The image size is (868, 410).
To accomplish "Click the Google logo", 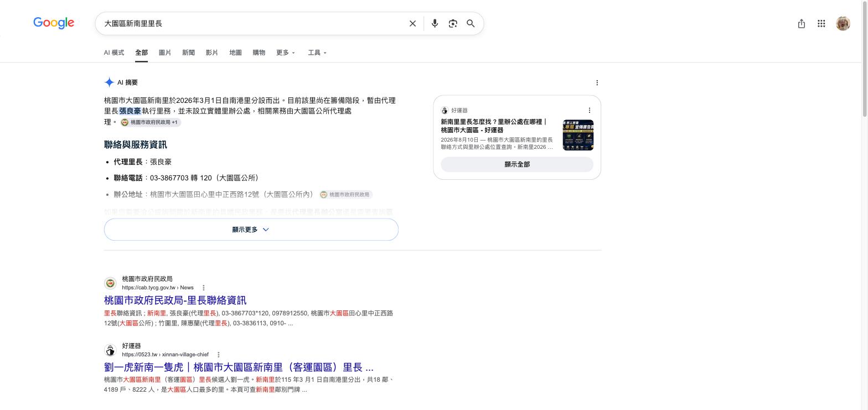I will click(x=54, y=23).
